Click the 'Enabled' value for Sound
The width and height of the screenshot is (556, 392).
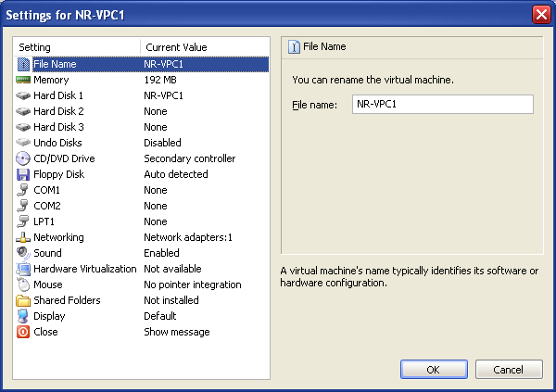point(161,253)
